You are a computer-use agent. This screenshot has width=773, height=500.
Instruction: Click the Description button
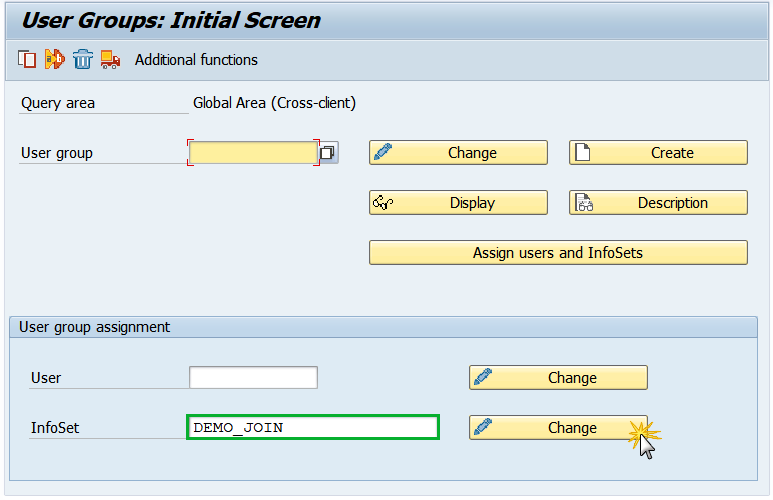[658, 203]
